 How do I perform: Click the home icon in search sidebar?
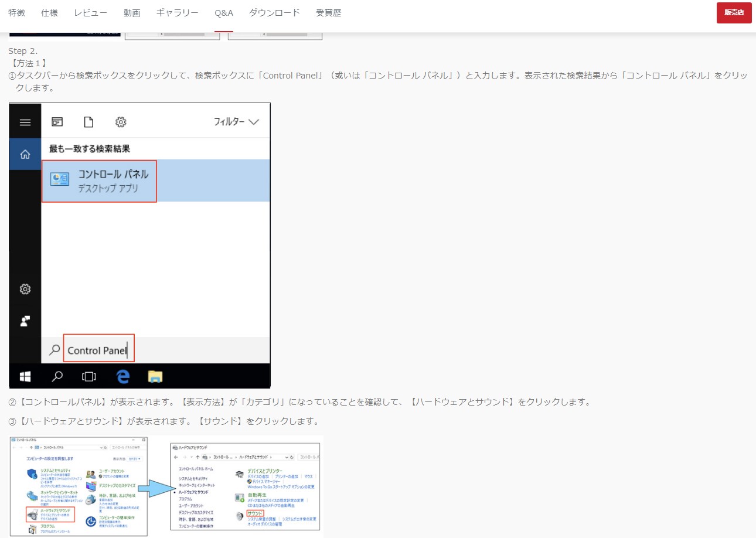coord(25,154)
